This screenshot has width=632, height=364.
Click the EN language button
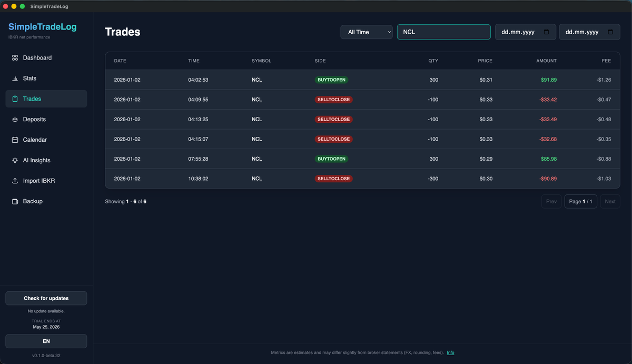pyautogui.click(x=46, y=341)
